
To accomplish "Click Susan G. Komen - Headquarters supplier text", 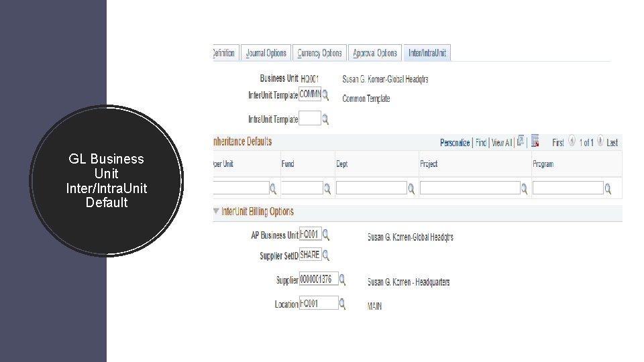I will pos(409,282).
